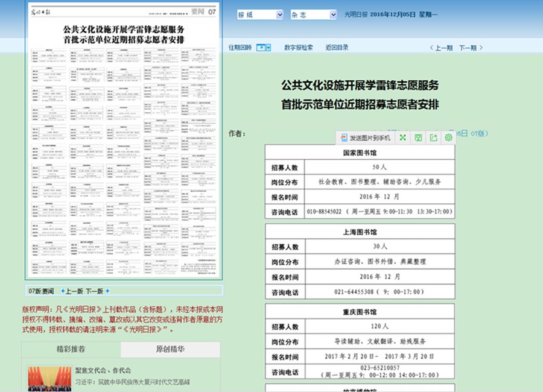543x392 pixels.
Task: Click the 50人 cell
Action: 379,167
